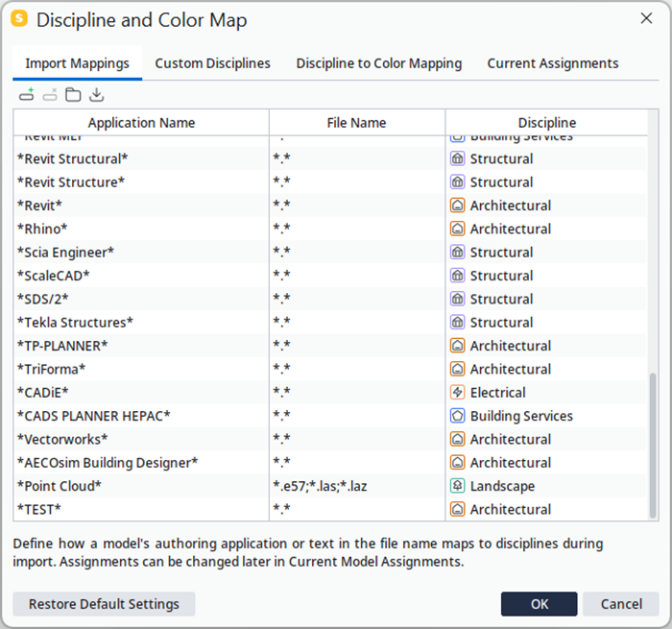
Task: Select the *Rhino* application name cell
Action: coord(141,229)
